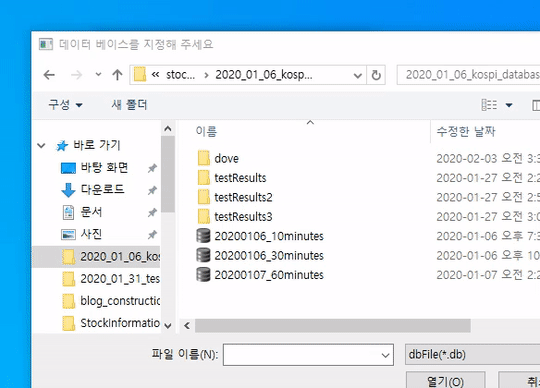540x388 pixels.
Task: Open 사진 in sidebar
Action: coord(91,234)
